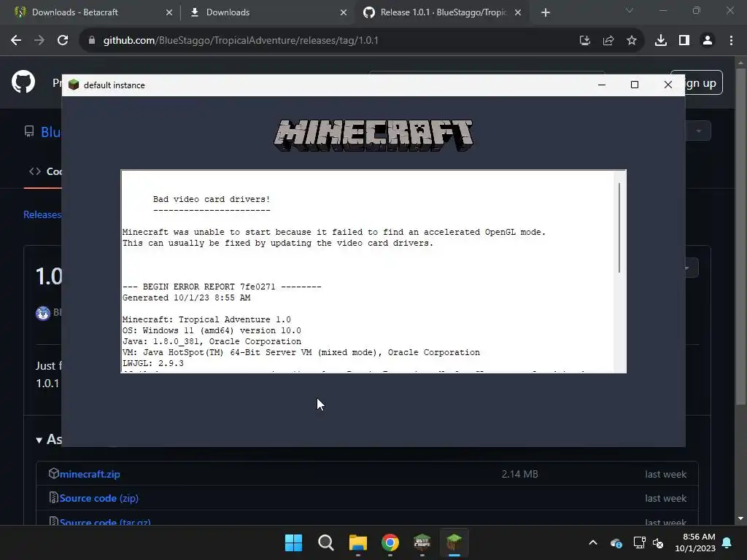Click 'Minecraft: Tropical Adventure 1.0' line
The width and height of the screenshot is (747, 560).
point(206,319)
